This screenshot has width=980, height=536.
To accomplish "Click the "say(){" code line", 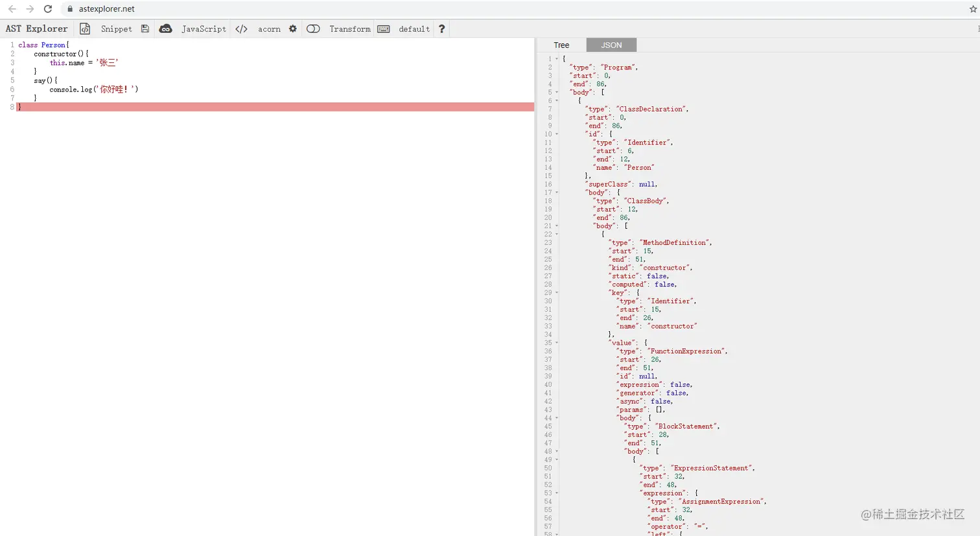I will (46, 80).
